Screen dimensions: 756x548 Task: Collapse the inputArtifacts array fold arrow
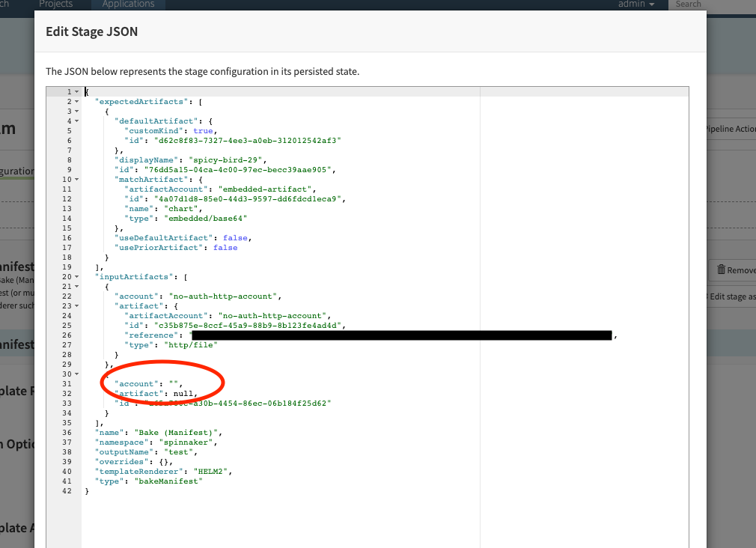[75, 276]
